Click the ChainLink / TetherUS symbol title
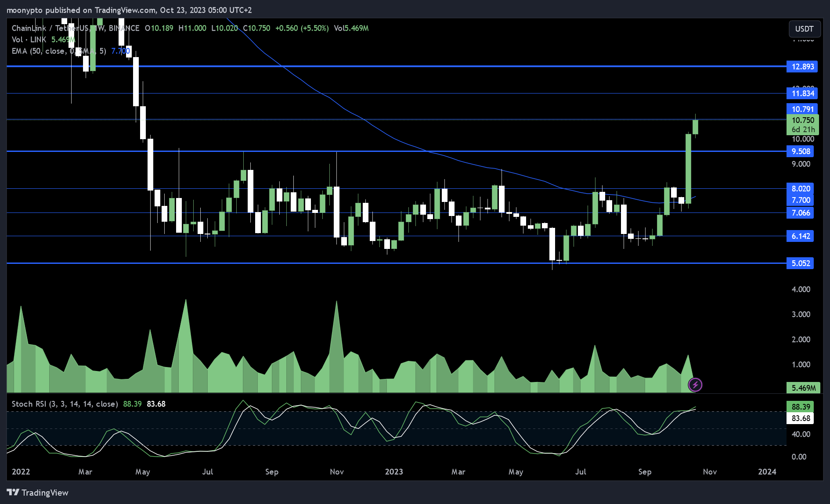830x504 pixels. click(76, 28)
